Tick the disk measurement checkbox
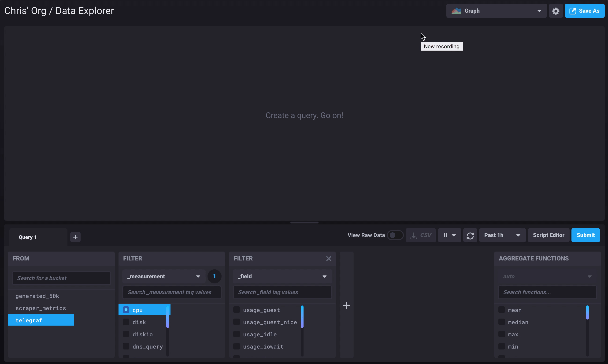The height and width of the screenshot is (364, 608). point(126,322)
